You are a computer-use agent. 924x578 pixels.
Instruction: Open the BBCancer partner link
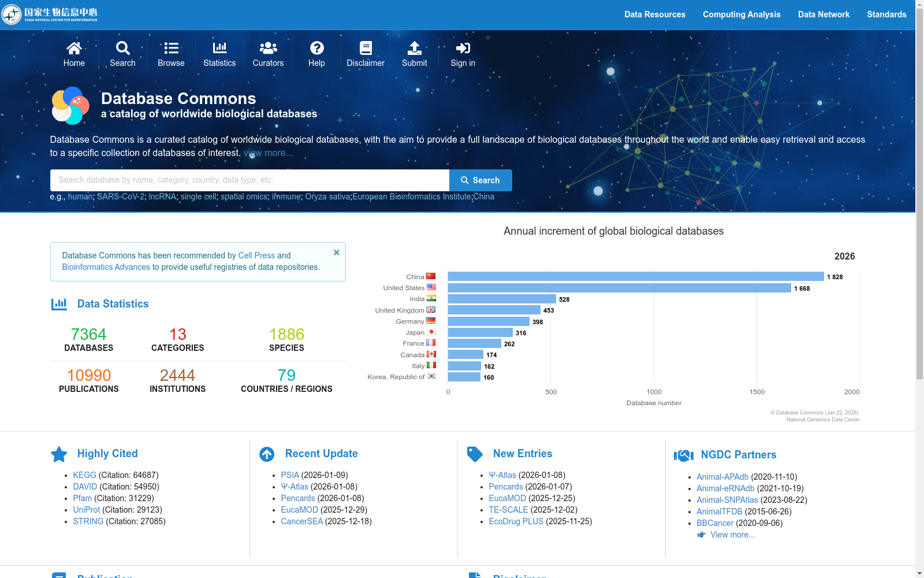715,523
